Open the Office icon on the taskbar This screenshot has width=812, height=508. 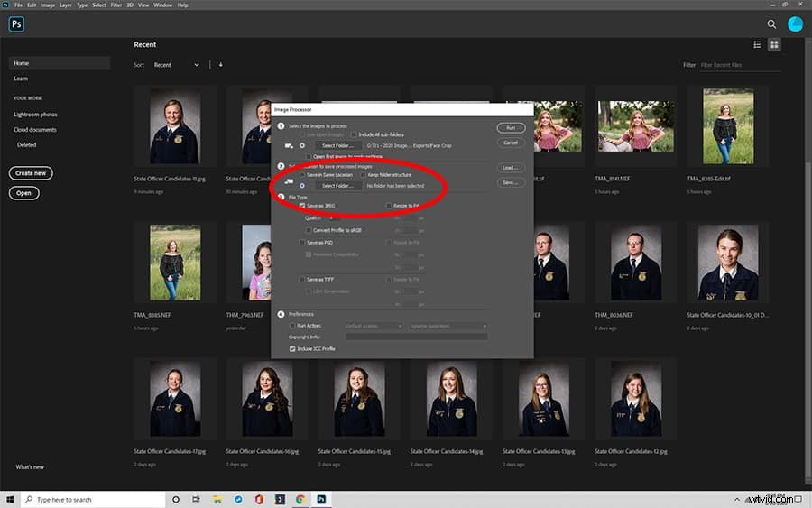click(x=259, y=500)
